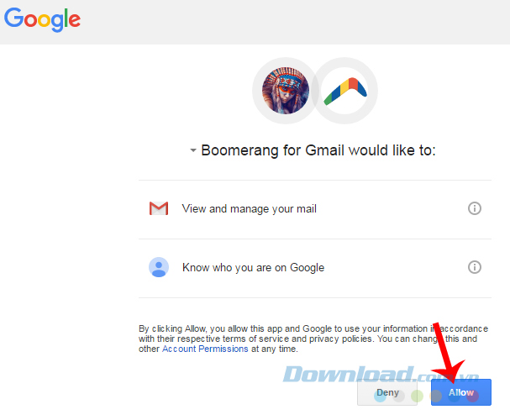Click the consent paragraph starting By clicking Allow
This screenshot has height=420, width=510.
[313, 339]
